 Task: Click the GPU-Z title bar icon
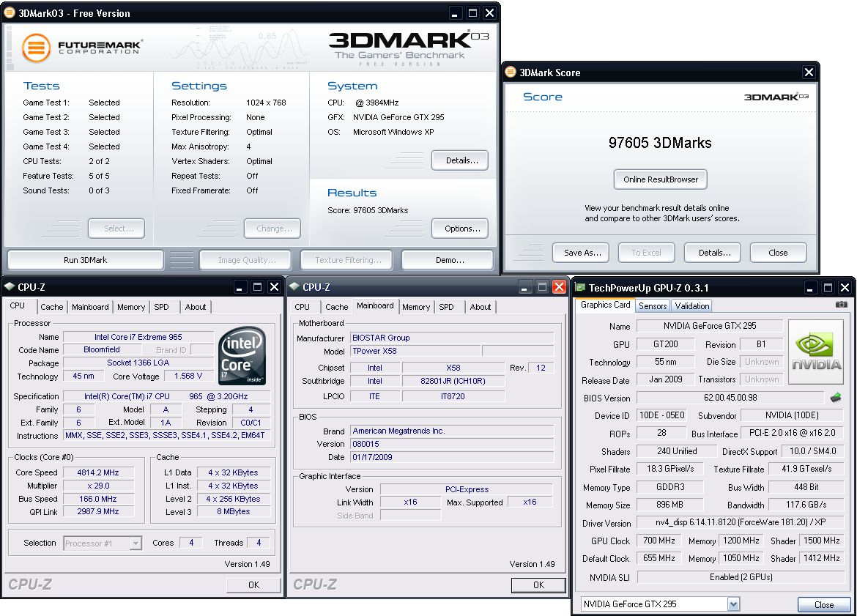click(x=580, y=288)
